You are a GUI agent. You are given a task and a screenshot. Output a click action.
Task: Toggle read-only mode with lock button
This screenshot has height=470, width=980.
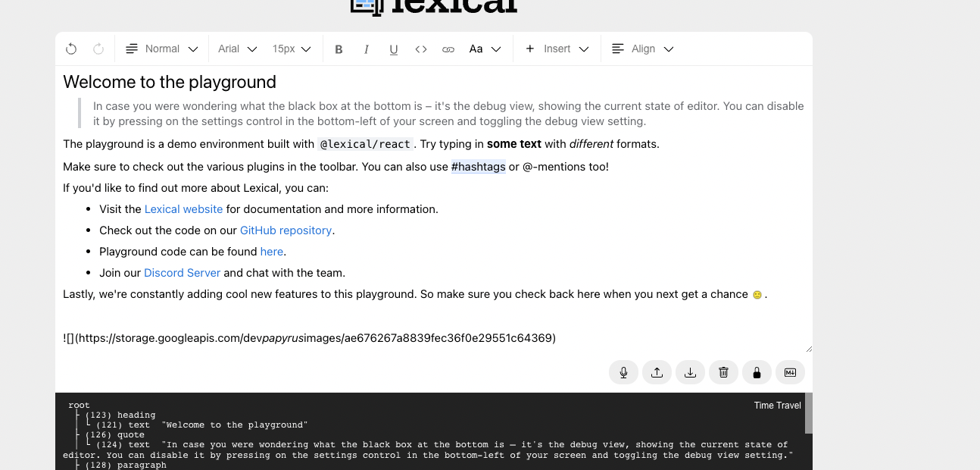click(757, 372)
